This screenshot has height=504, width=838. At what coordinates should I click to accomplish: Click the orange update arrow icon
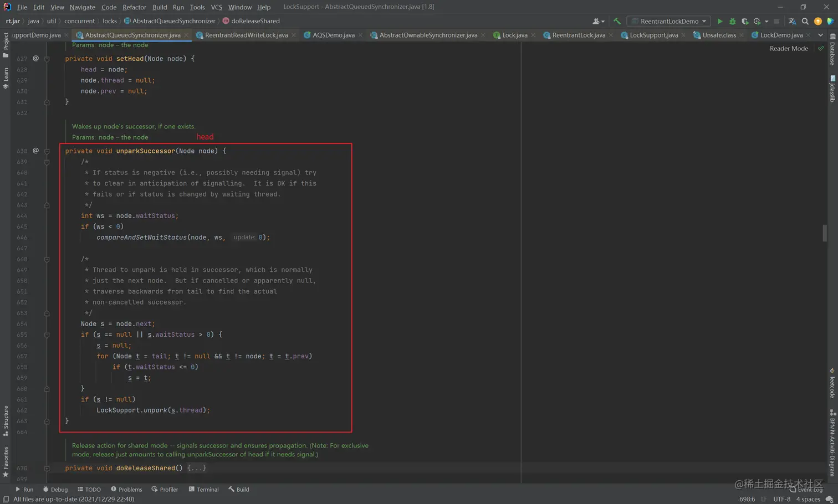[x=818, y=21]
